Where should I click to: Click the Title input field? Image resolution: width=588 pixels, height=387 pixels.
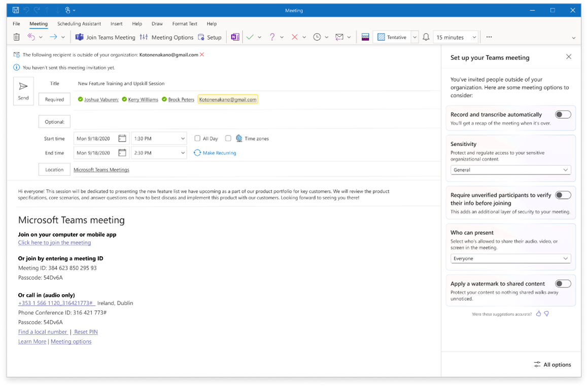coord(257,84)
